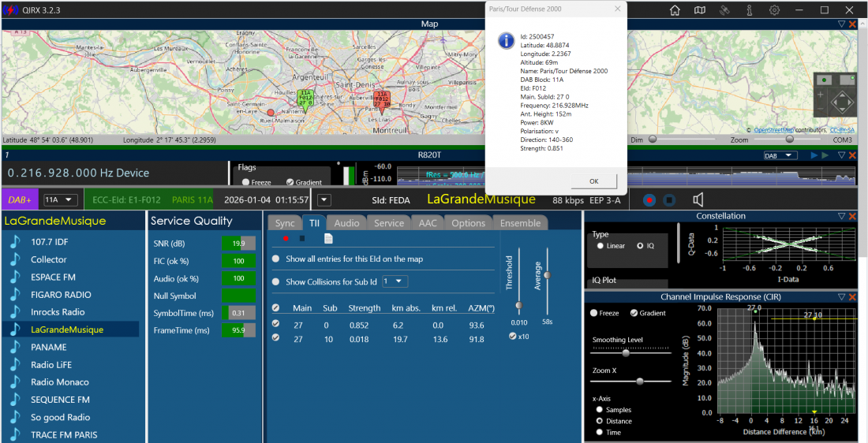Close the R820T panel with orange X

coord(852,155)
